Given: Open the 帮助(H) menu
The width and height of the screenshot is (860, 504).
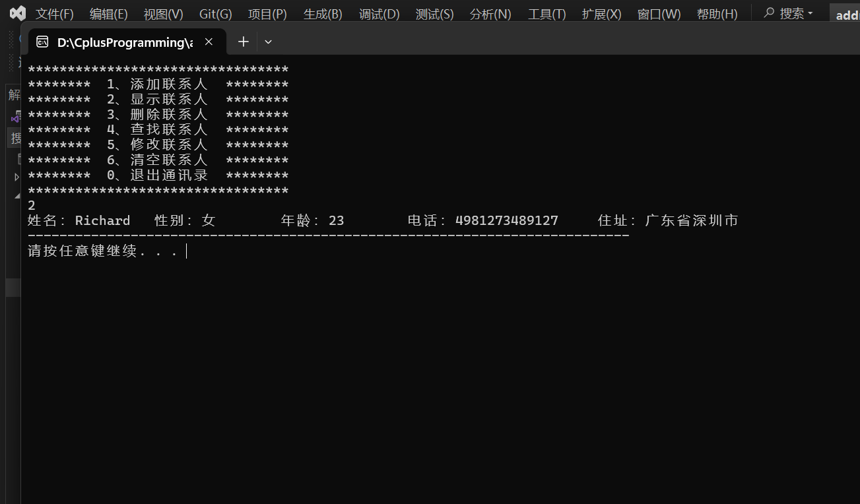Looking at the screenshot, I should 717,14.
